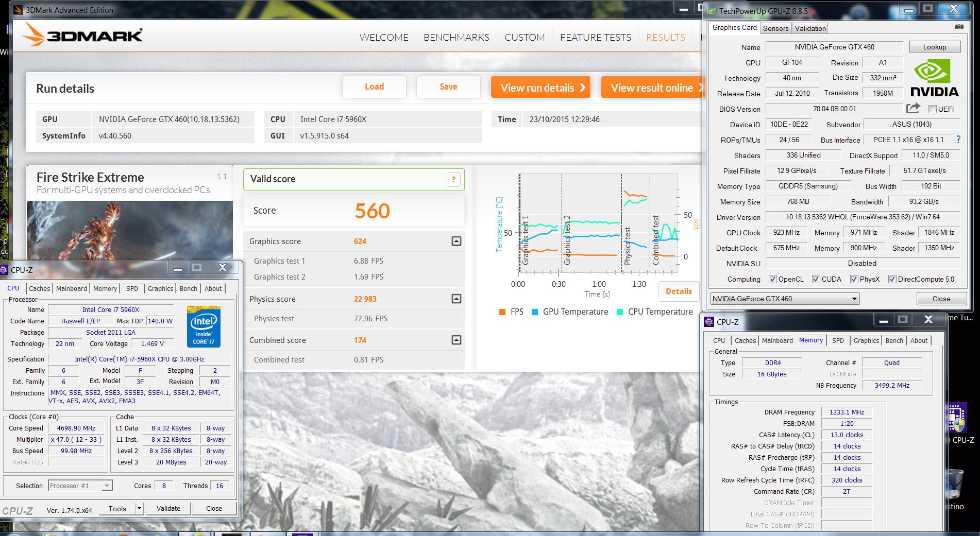The image size is (980, 536).
Task: Collapse the Combined score section
Action: (x=456, y=340)
